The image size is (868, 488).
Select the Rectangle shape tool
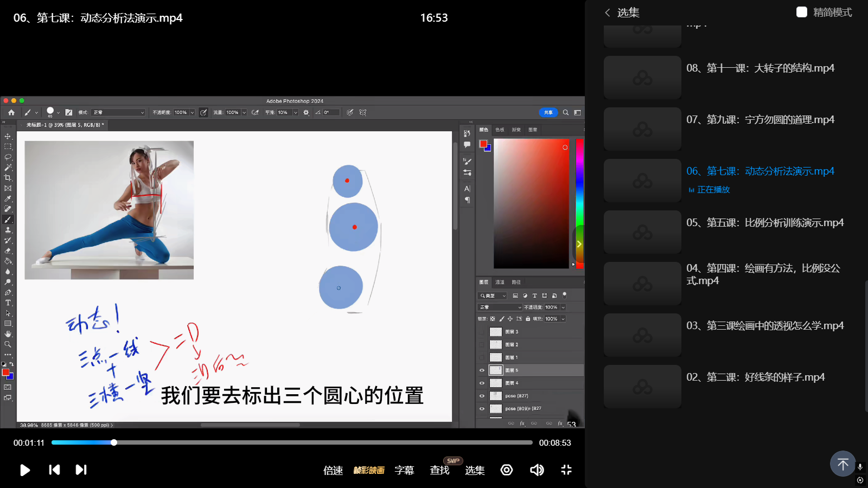point(8,324)
